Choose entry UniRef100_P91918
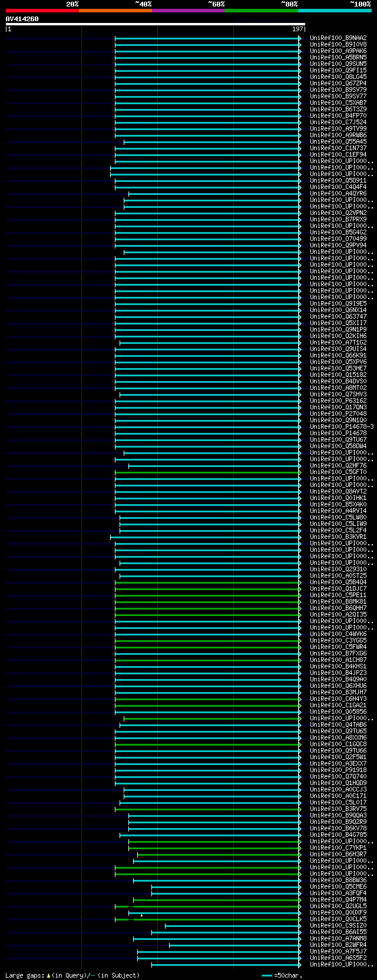 point(338,770)
